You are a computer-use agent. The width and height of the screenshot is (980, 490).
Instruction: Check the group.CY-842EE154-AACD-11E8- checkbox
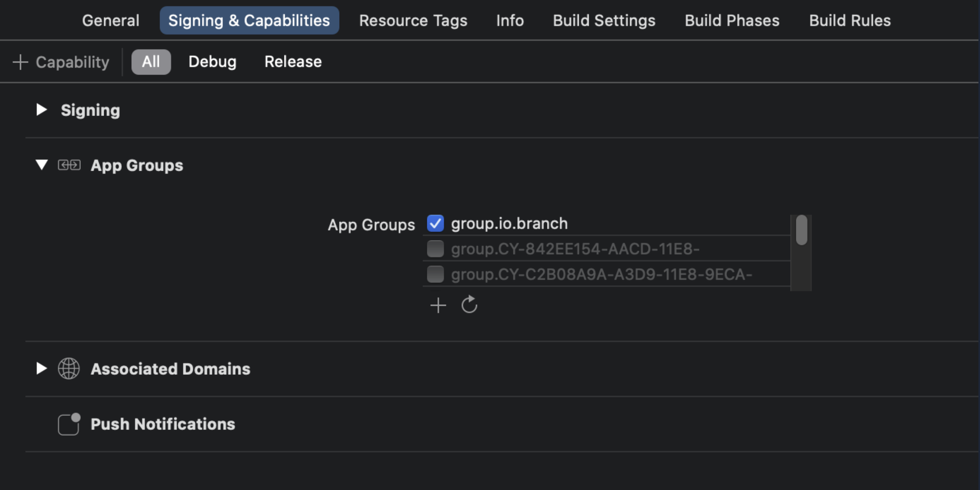click(x=435, y=249)
